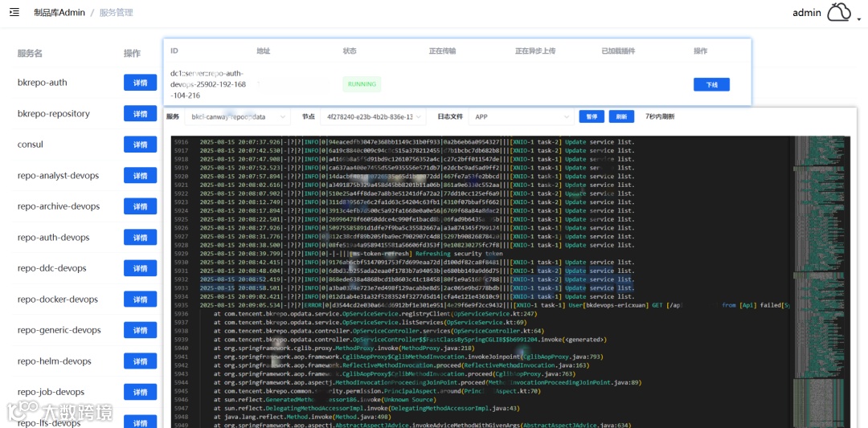The image size is (868, 428).
Task: Select the 服务管理 breadcrumb item
Action: click(x=117, y=12)
